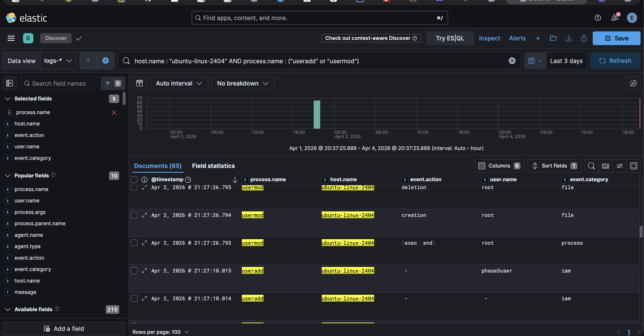Open the newsfeed celebration icon

(615, 18)
